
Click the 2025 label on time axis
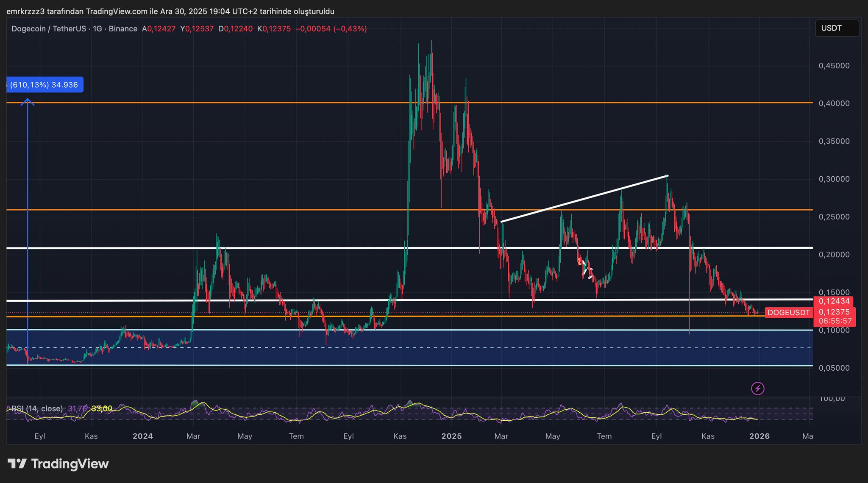(x=451, y=436)
